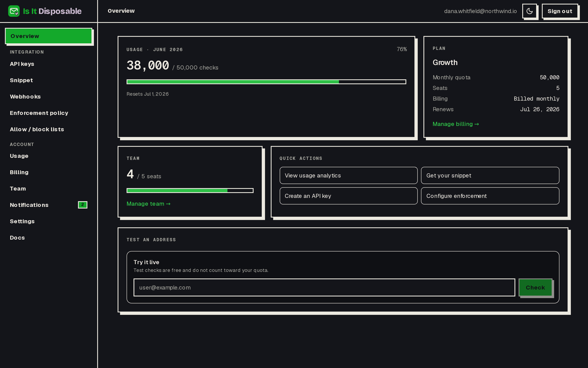Image resolution: width=588 pixels, height=368 pixels.
Task: Click Create an API key button
Action: coord(349,196)
